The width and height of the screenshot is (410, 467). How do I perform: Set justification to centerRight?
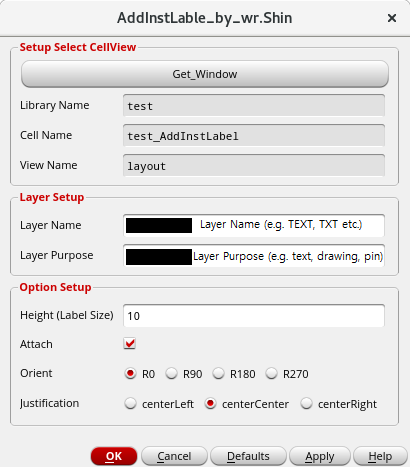pos(306,403)
